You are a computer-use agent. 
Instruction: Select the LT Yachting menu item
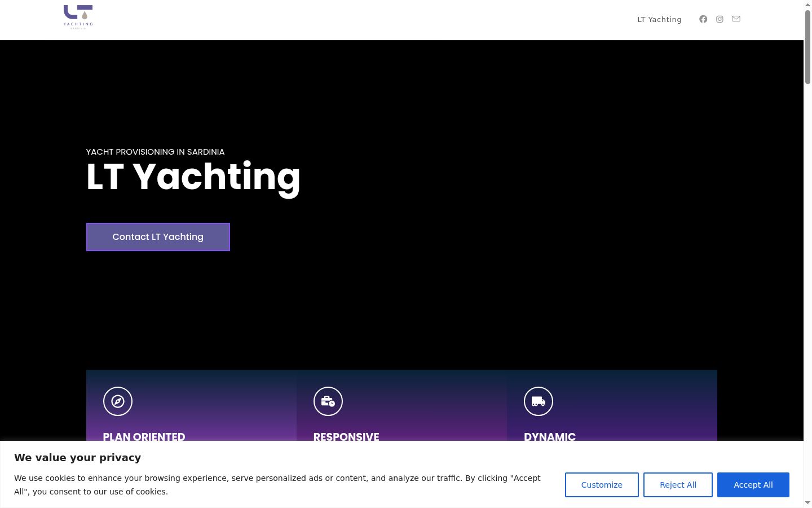click(659, 19)
